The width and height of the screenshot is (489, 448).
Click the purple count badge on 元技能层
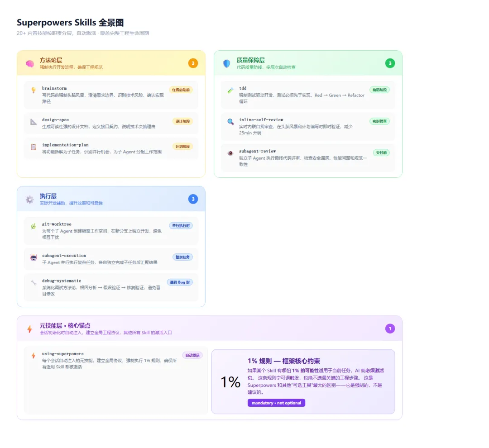(390, 329)
